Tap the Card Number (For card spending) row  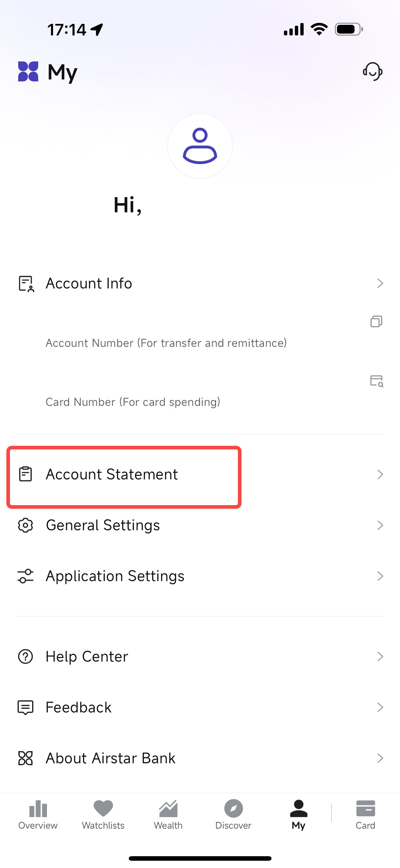point(133,402)
